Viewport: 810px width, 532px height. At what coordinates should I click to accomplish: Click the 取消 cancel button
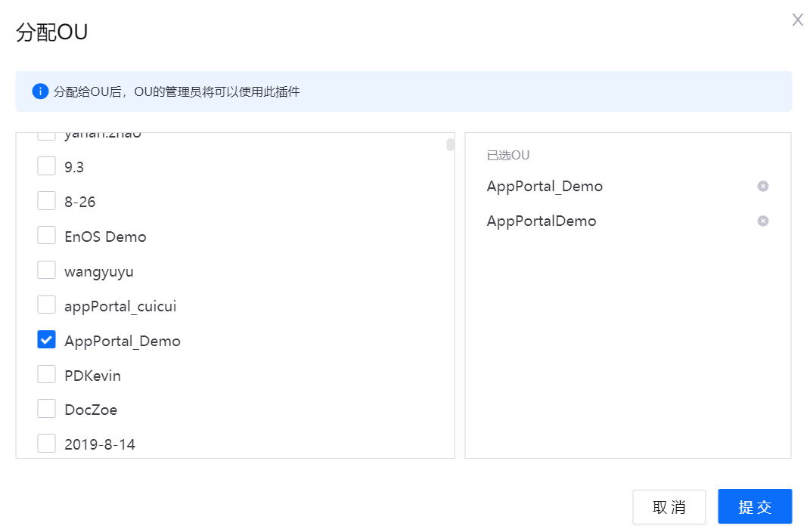(669, 506)
